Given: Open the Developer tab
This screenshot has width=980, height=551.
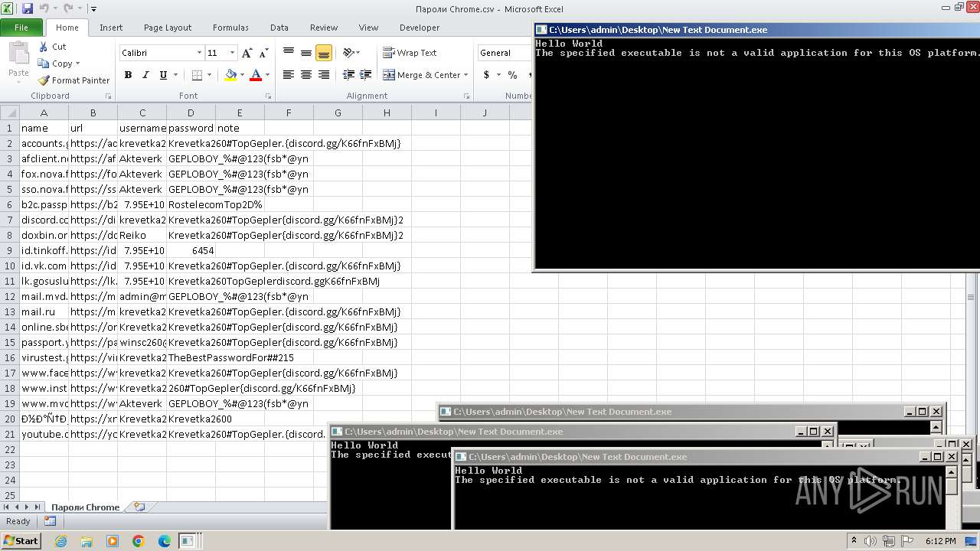Looking at the screenshot, I should pos(420,28).
